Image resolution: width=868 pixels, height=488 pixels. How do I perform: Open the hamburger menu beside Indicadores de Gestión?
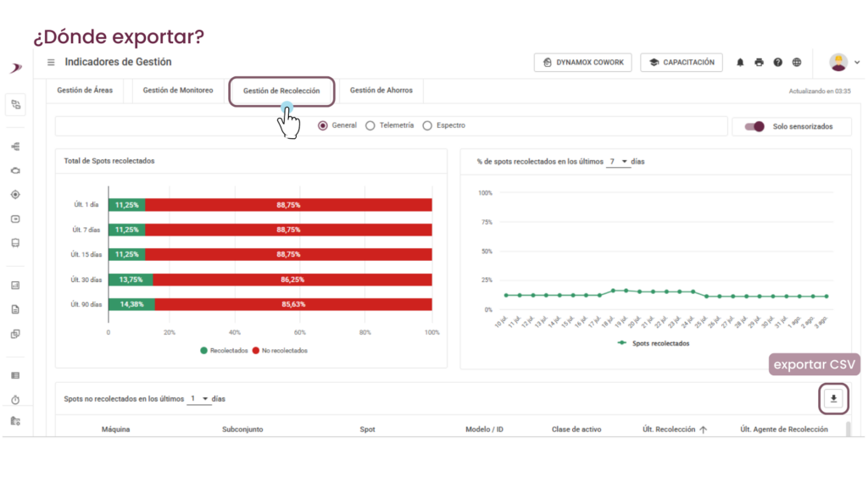point(51,63)
